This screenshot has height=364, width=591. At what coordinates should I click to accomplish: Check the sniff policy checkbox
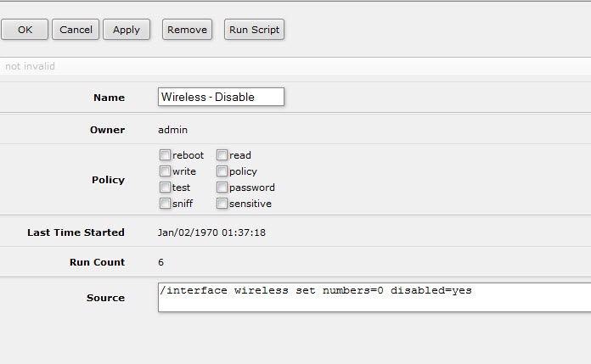click(165, 204)
